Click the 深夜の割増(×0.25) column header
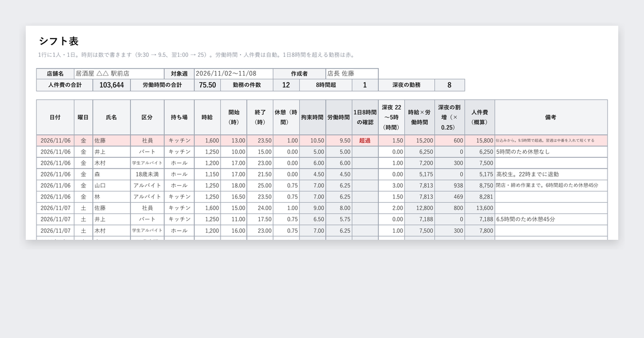 point(449,117)
